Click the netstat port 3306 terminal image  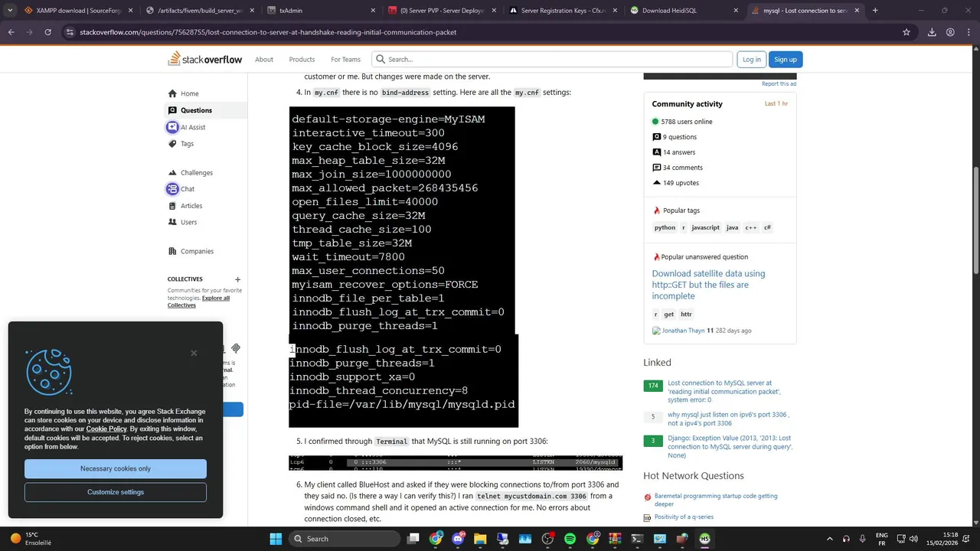[x=456, y=462]
